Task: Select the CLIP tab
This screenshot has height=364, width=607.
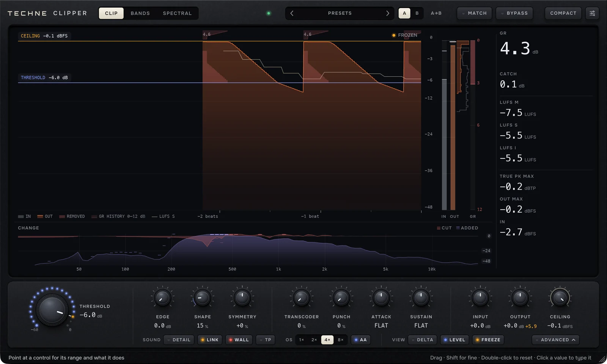Action: 111,13
